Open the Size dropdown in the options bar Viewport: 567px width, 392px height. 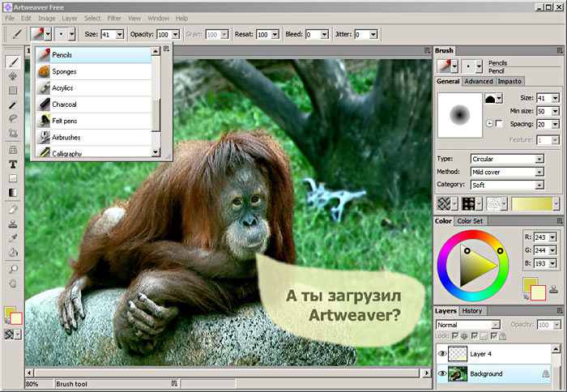click(x=120, y=34)
